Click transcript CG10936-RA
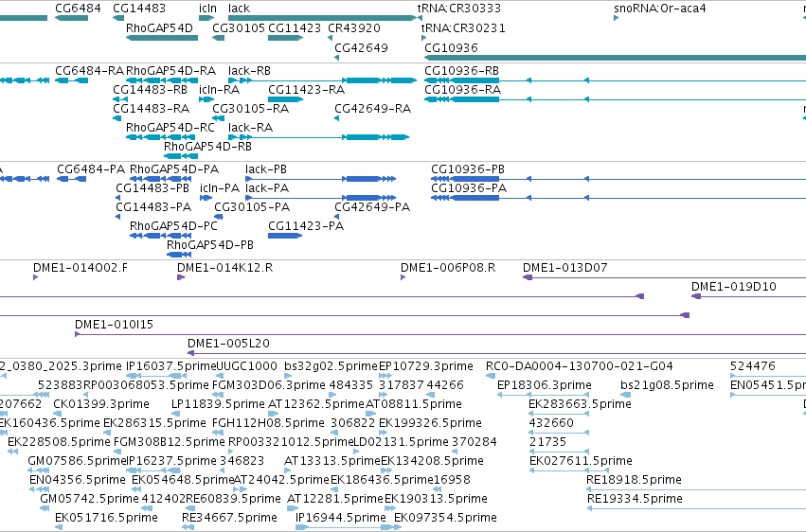The height and width of the screenshot is (532, 806). (x=462, y=90)
